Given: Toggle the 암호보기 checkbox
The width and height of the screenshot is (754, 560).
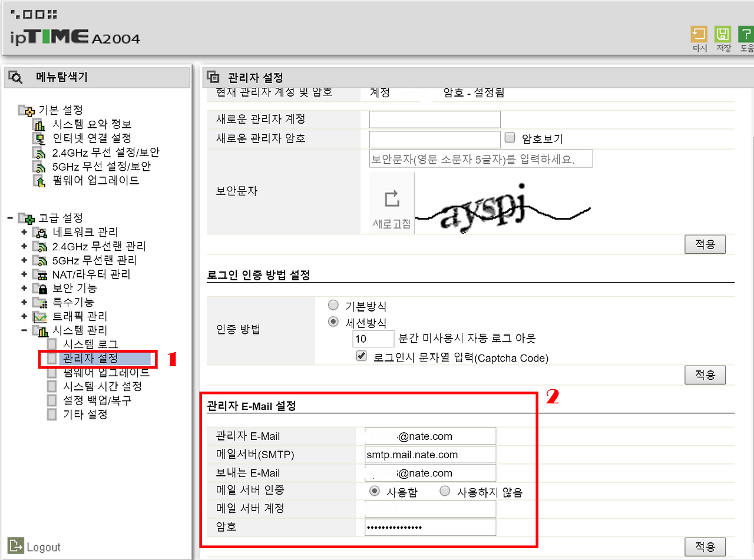Looking at the screenshot, I should coord(510,138).
